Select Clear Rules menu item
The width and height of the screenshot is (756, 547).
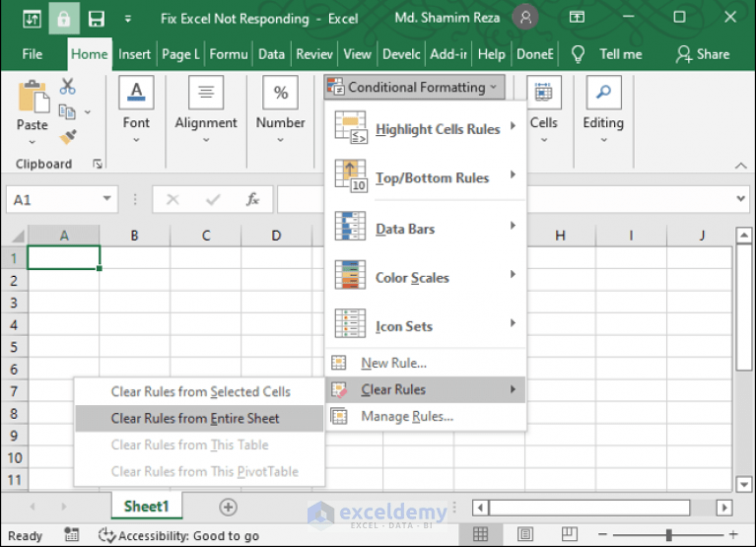click(x=426, y=389)
